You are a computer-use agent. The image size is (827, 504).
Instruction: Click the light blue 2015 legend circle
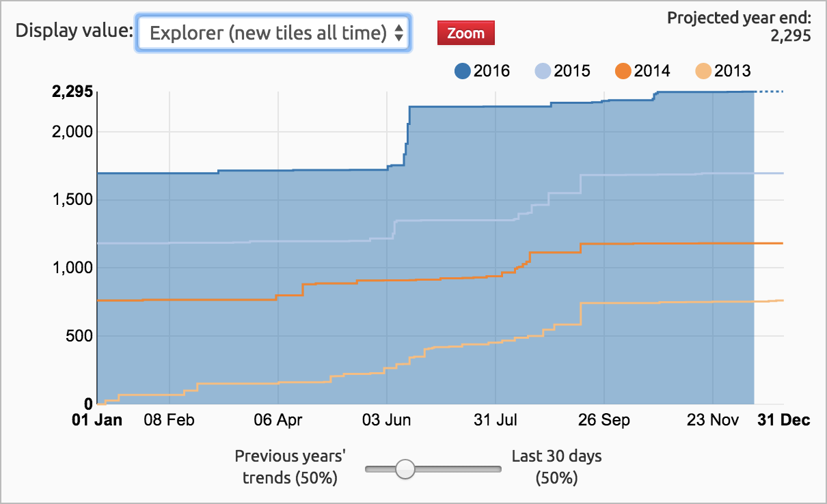(543, 70)
